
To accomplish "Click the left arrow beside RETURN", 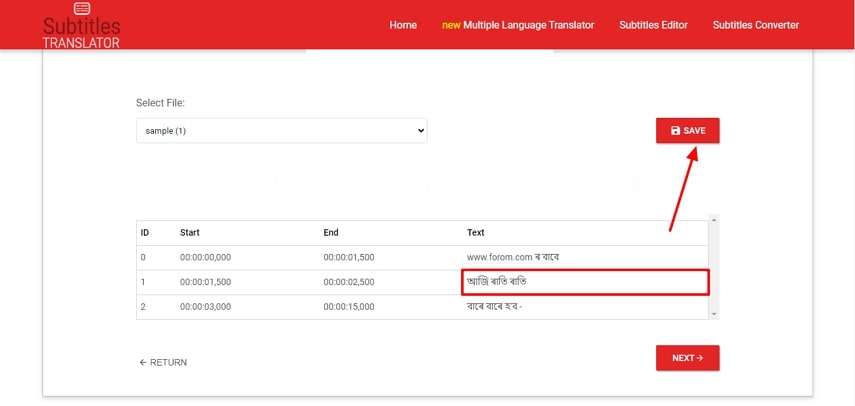I will [143, 362].
